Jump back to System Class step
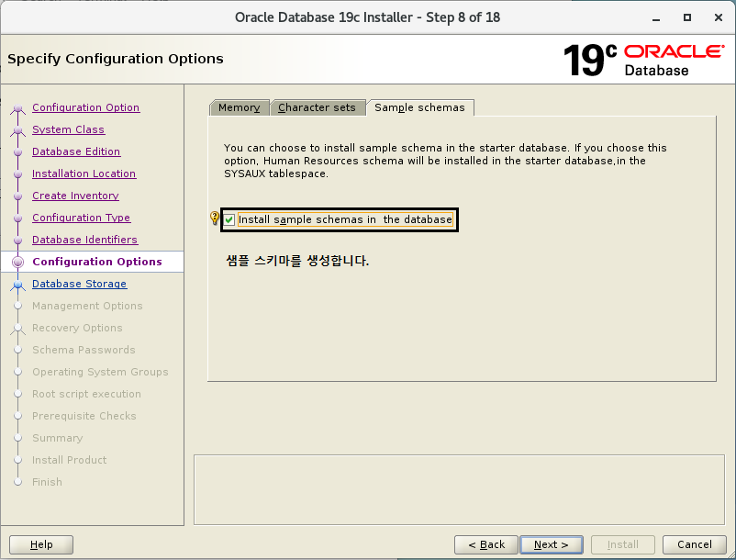 coord(69,129)
